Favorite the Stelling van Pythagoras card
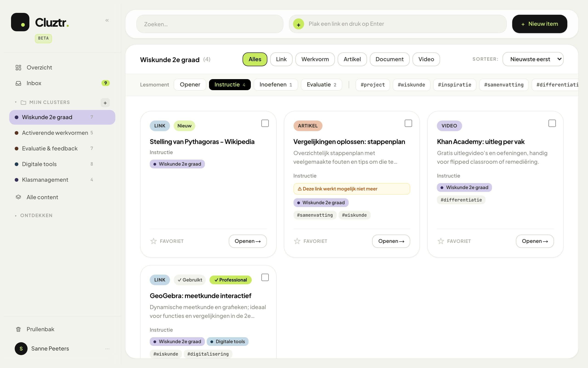The height and width of the screenshot is (368, 588). 167,241
